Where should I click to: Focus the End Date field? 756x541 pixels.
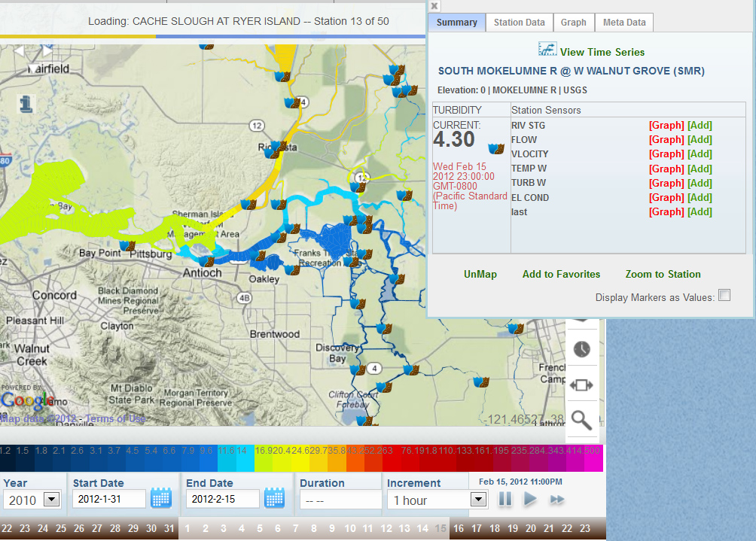coord(222,499)
